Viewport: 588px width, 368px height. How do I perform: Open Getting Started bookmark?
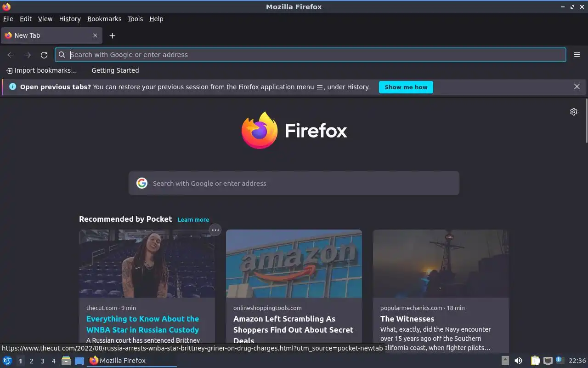point(115,70)
